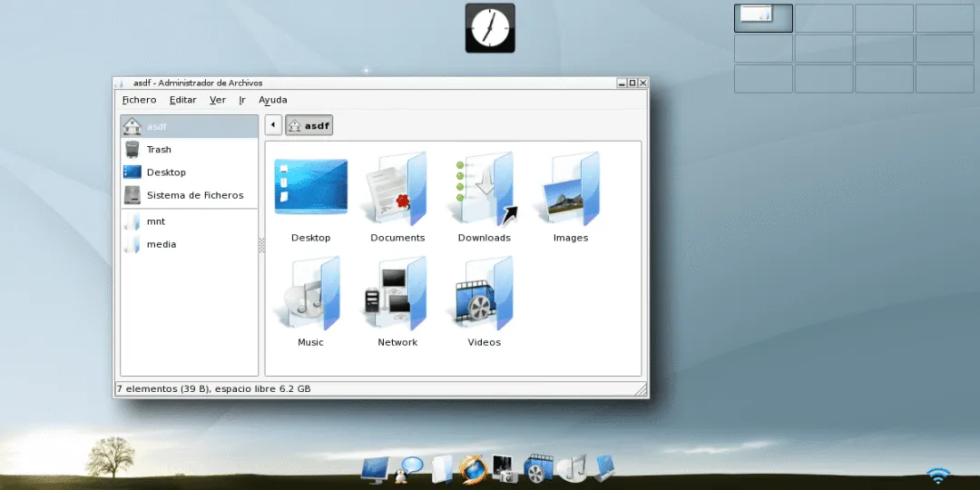Open the white folder icon in the dock

(441, 469)
